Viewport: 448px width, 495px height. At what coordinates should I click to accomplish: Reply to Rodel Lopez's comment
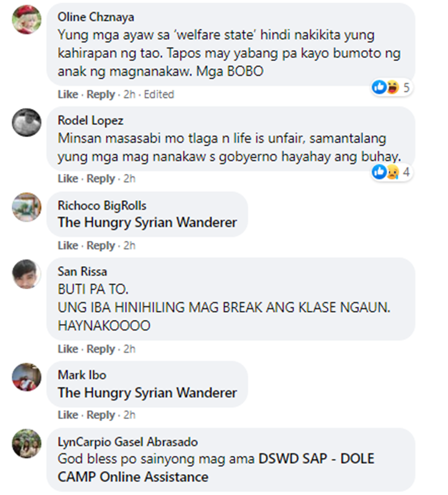[100, 179]
